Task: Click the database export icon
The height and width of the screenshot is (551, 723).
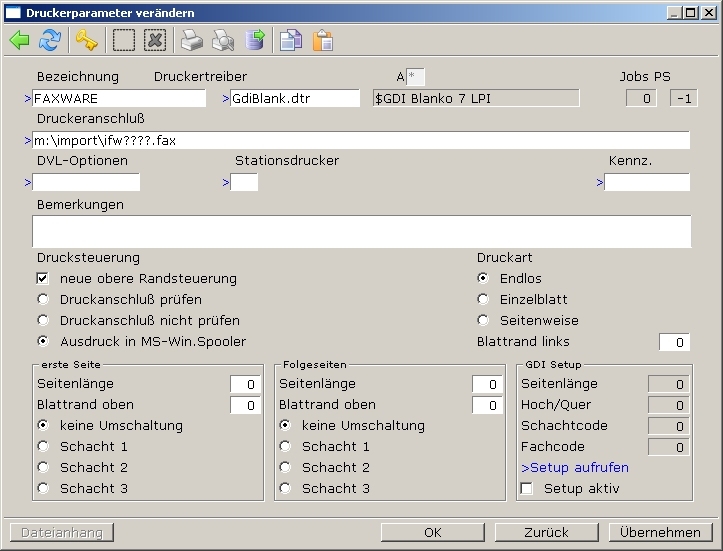Action: 255,40
